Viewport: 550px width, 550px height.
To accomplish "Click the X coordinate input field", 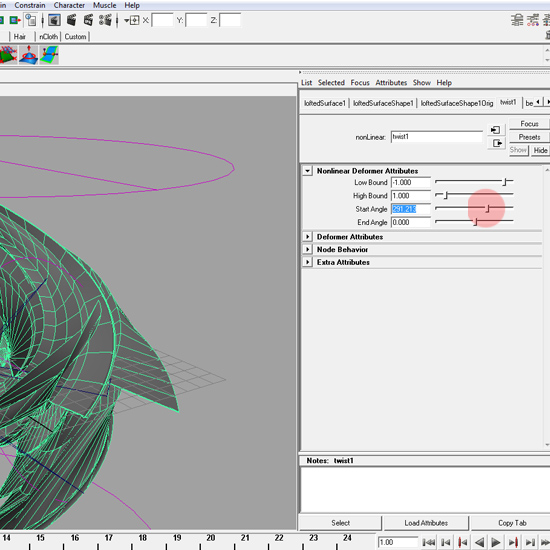I will pyautogui.click(x=162, y=20).
